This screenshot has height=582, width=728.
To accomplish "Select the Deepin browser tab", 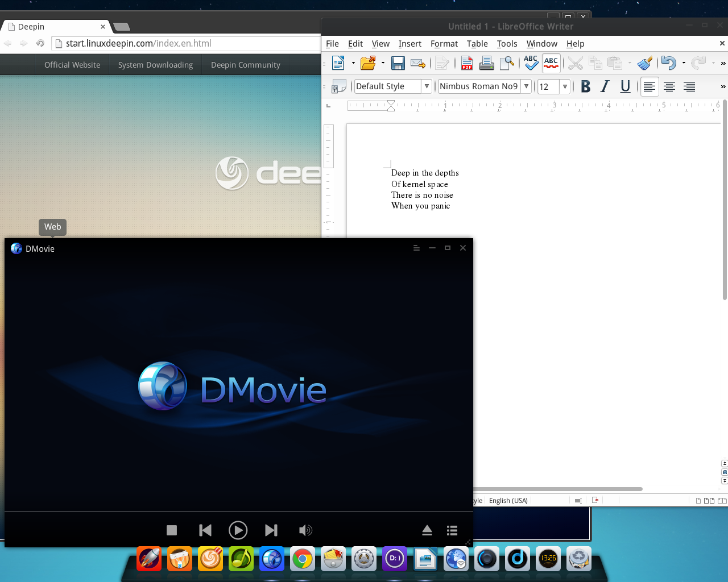I will (56, 27).
